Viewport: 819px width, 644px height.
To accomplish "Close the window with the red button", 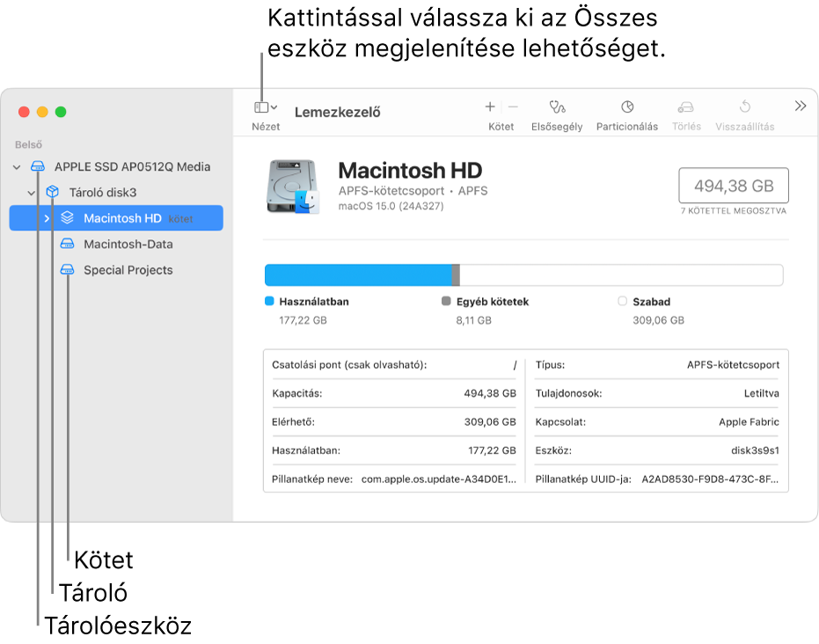I will click(x=24, y=112).
